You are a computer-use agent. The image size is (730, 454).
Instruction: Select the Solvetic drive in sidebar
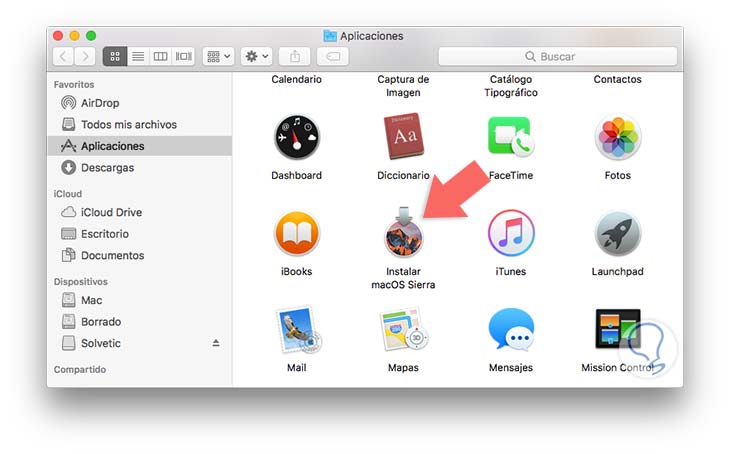tap(140, 343)
